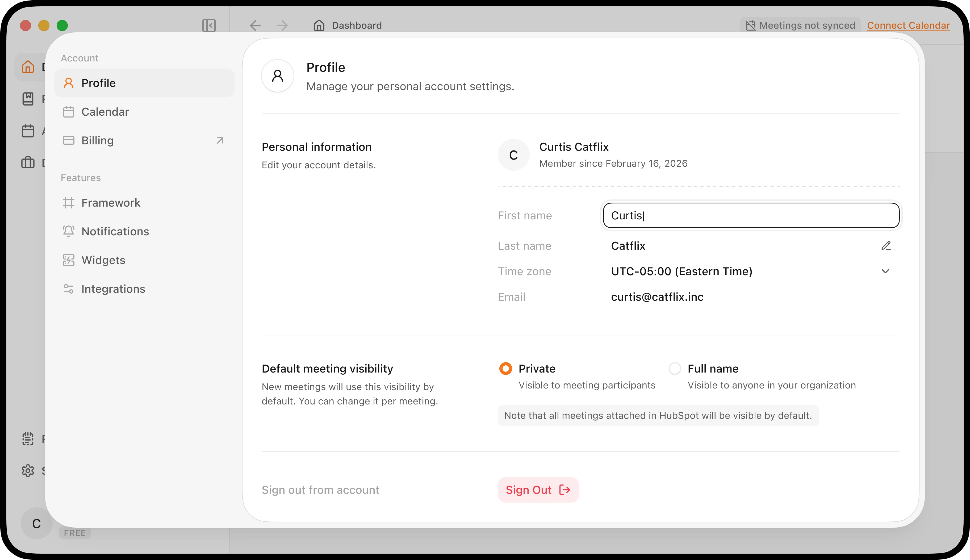Image resolution: width=970 pixels, height=560 pixels.
Task: Go forward with the right arrow
Action: tap(282, 25)
